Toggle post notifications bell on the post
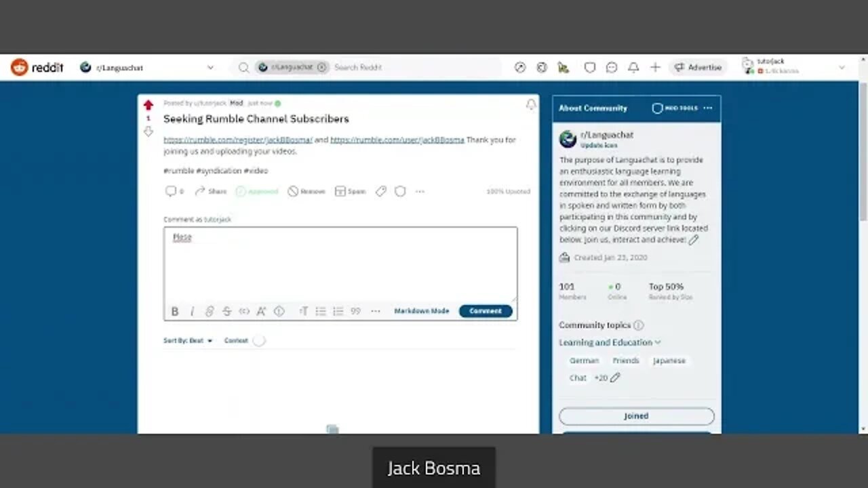Image resolution: width=868 pixels, height=488 pixels. (x=531, y=104)
